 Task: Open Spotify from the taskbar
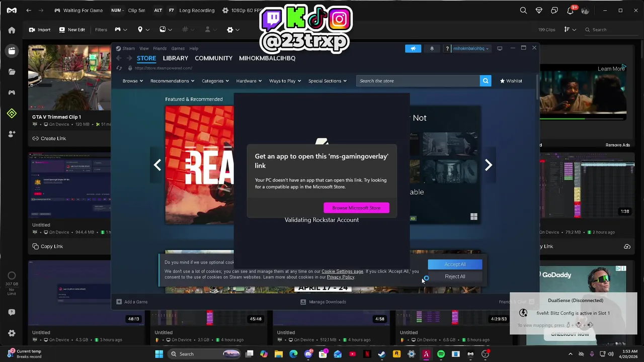coord(441,354)
